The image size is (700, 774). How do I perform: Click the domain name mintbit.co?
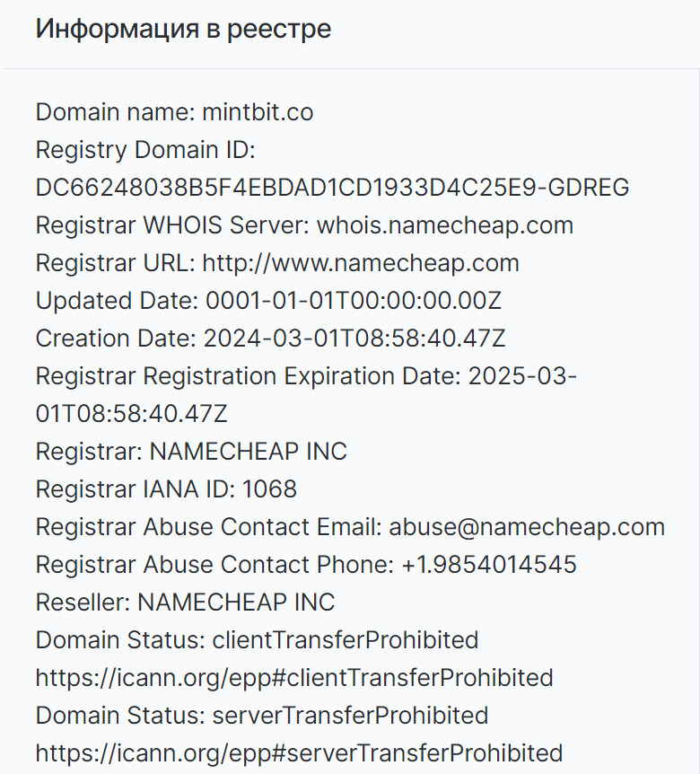click(x=258, y=112)
